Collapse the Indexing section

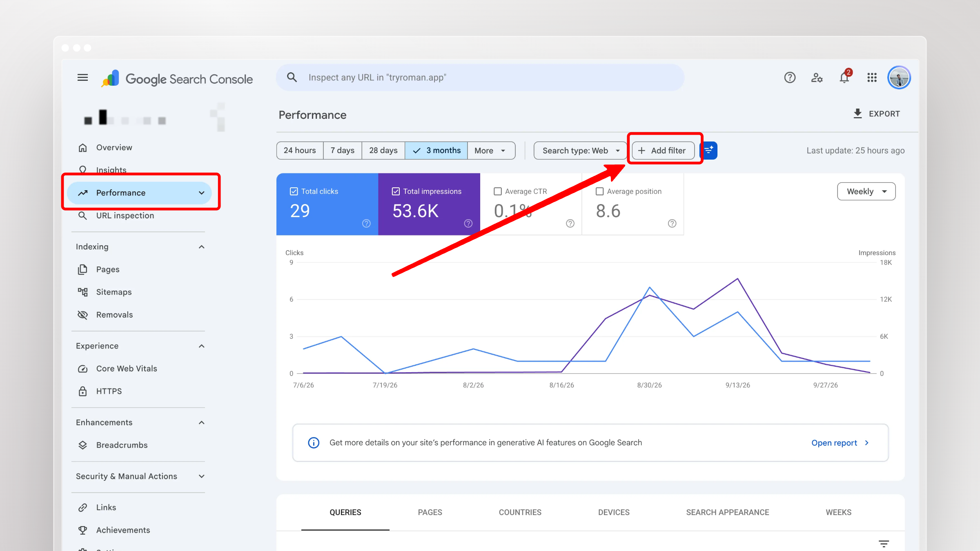click(x=201, y=247)
